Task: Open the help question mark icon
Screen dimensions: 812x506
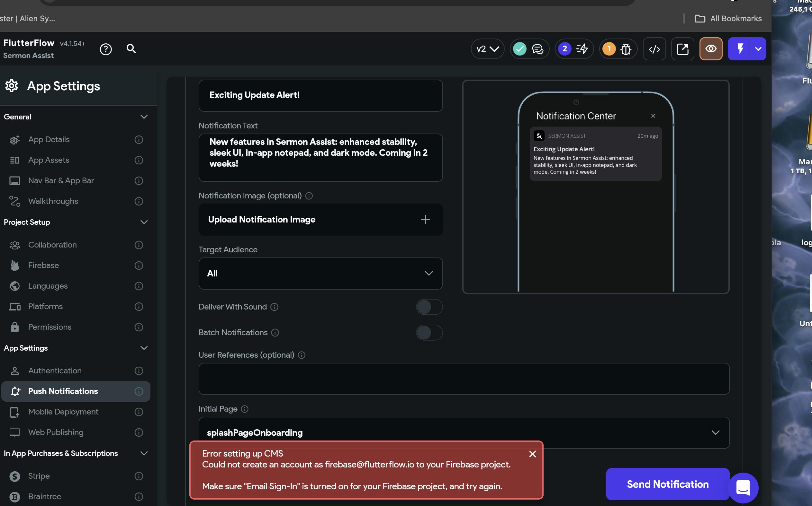Action: pyautogui.click(x=106, y=49)
